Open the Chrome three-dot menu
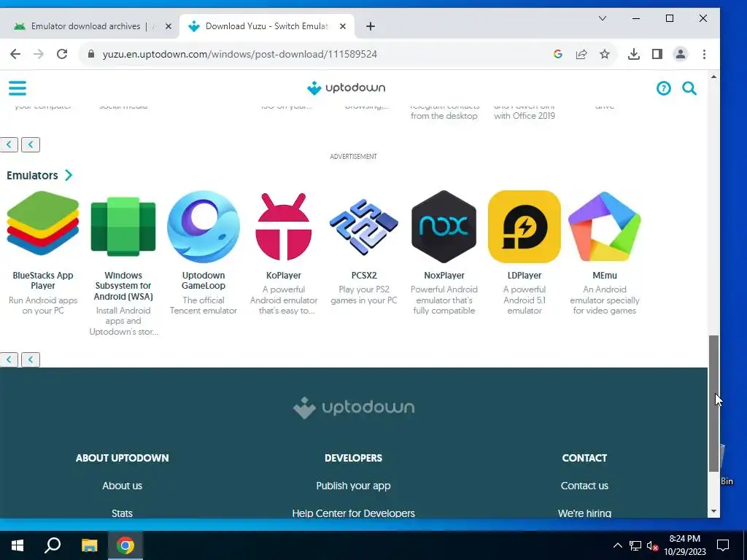This screenshot has width=747, height=560. coord(704,54)
